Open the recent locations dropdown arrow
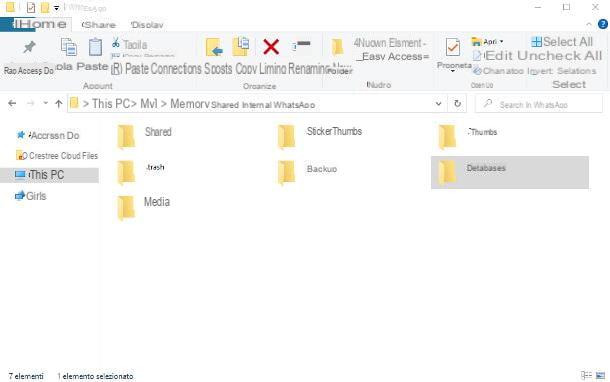Screen dimensions: 610x382 [46, 103]
